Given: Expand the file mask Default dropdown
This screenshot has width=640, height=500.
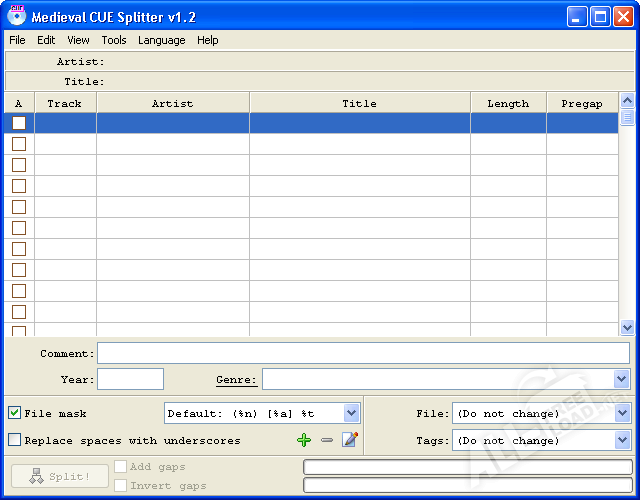Looking at the screenshot, I should 351,413.
